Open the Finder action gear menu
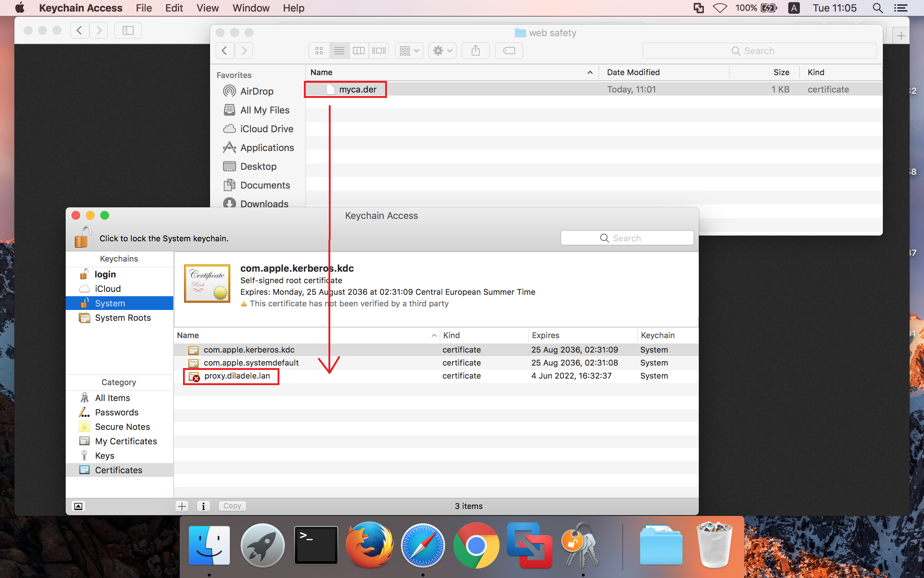This screenshot has height=578, width=924. [442, 51]
